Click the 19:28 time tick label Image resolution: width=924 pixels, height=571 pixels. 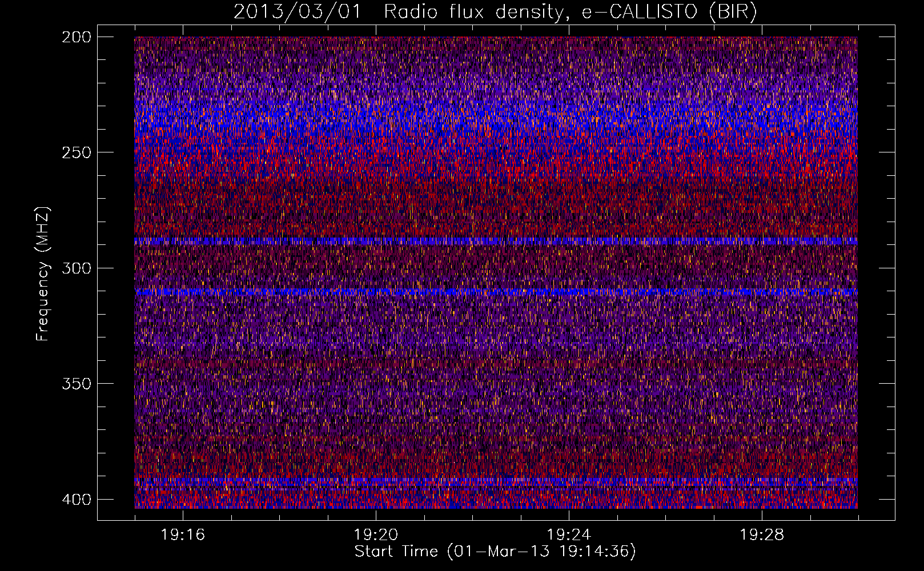(762, 534)
